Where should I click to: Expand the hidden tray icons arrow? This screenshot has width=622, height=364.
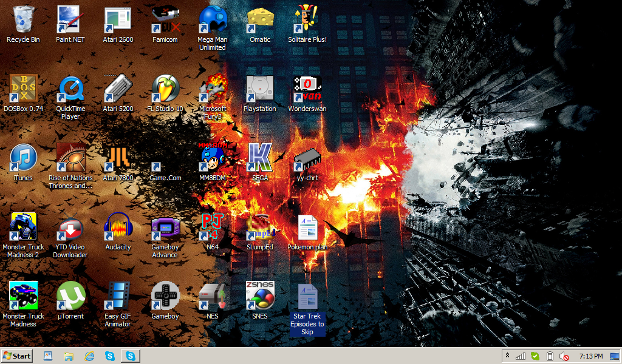[x=507, y=356]
